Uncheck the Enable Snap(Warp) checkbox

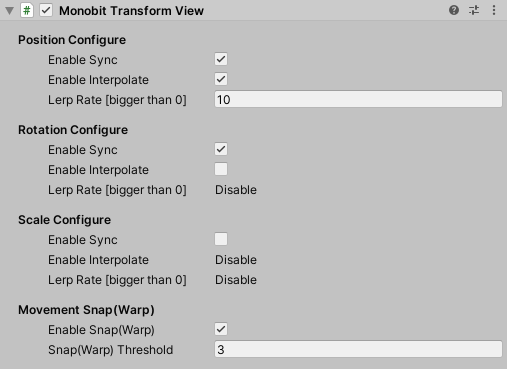click(221, 329)
